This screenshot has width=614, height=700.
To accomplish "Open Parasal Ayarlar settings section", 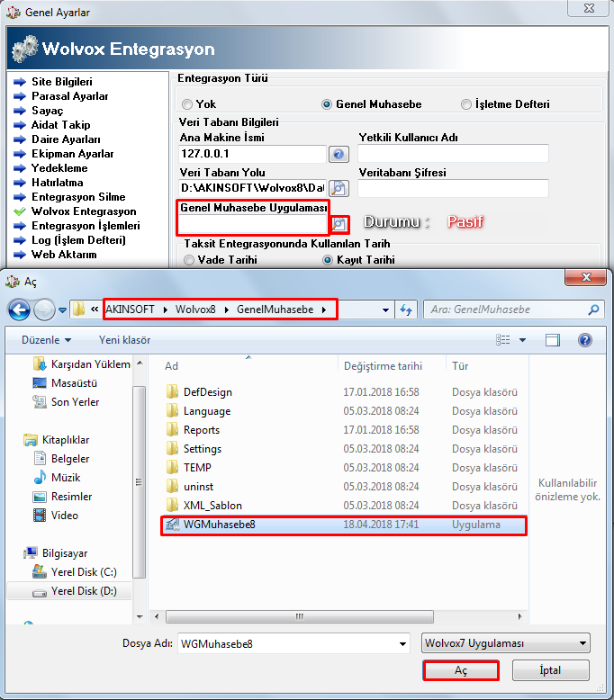I will (69, 96).
